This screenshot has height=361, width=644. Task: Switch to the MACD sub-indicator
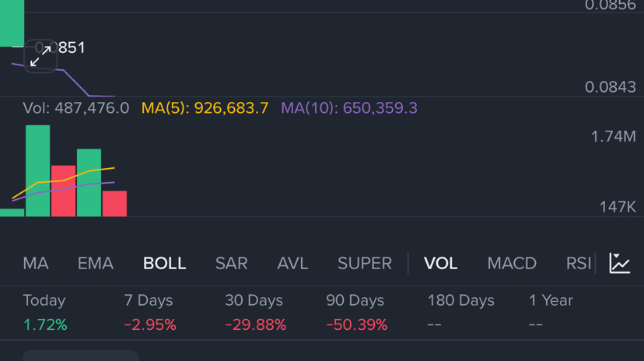pos(512,264)
